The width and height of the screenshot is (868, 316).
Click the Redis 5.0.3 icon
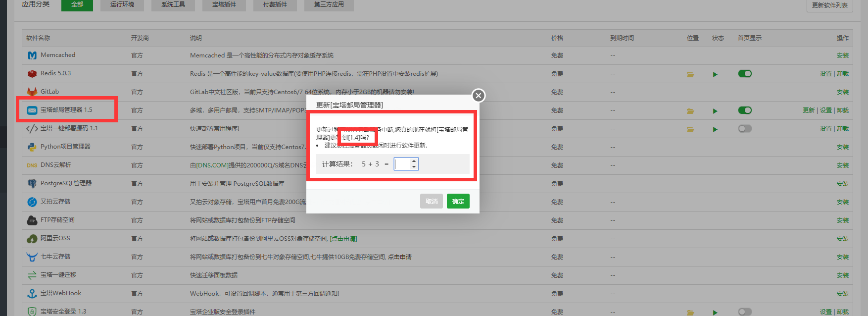(32, 74)
